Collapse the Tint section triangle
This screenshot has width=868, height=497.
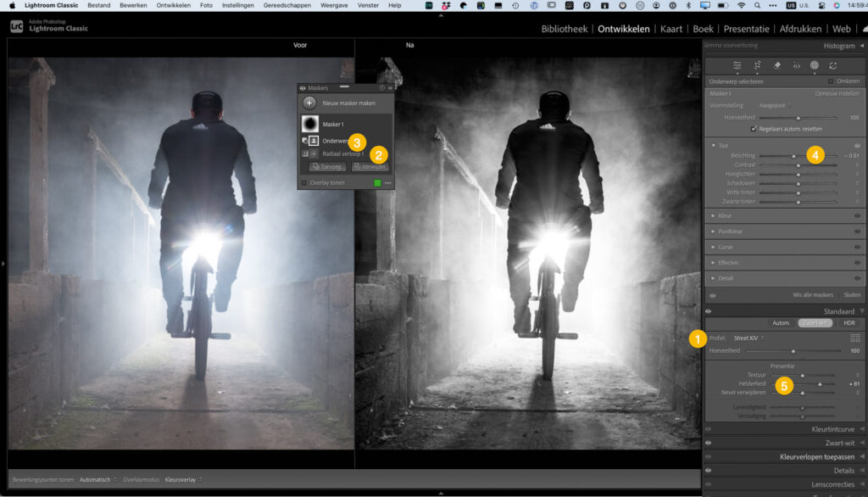(x=713, y=146)
